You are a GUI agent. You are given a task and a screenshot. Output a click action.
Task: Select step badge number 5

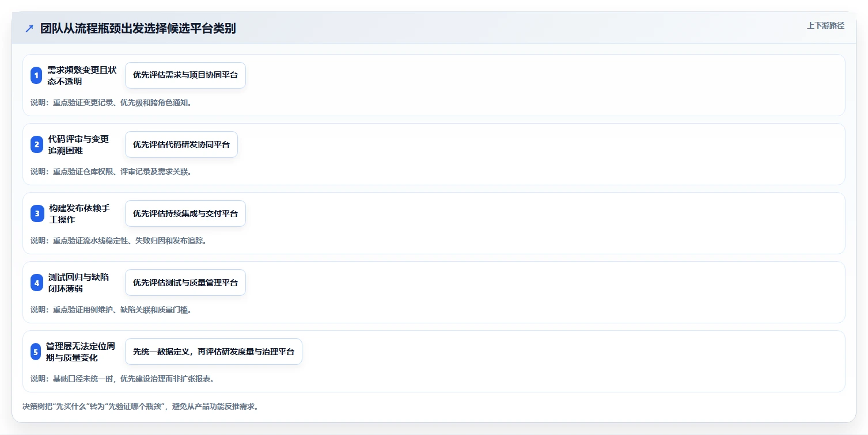tap(36, 352)
